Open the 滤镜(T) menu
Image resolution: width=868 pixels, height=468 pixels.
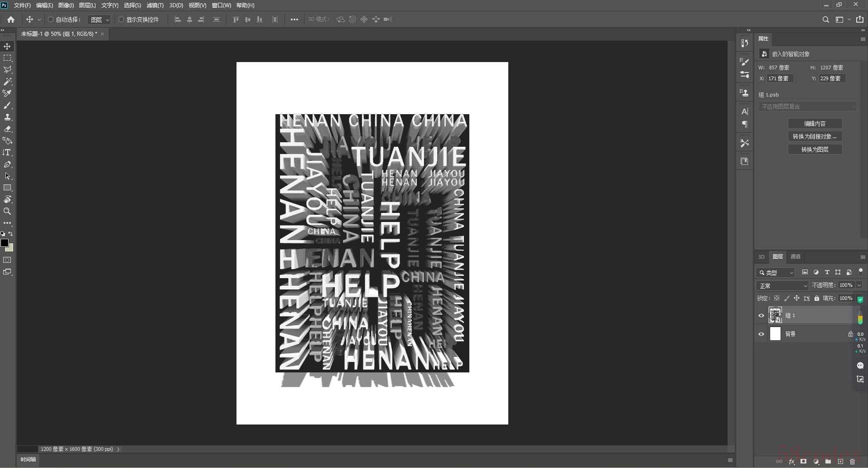(x=155, y=5)
